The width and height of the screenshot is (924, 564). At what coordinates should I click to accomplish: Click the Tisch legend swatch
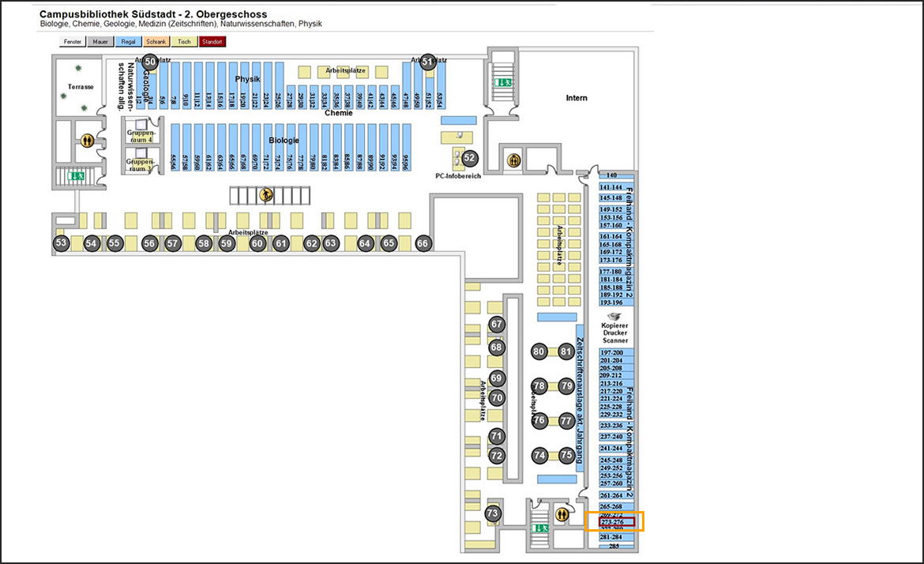[x=185, y=42]
